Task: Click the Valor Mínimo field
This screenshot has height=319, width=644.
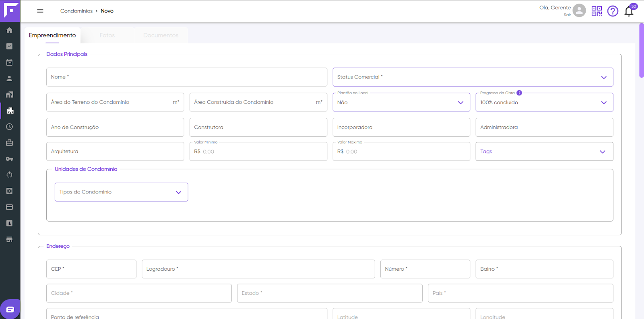Action: coord(258,151)
